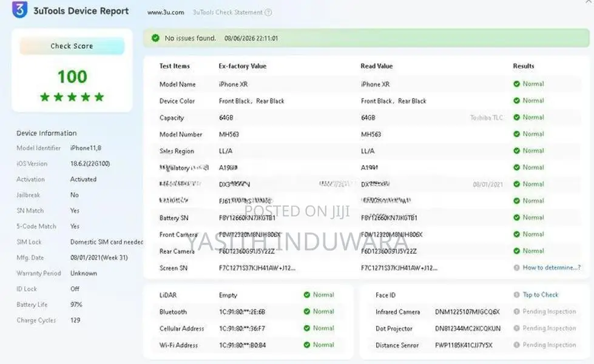The height and width of the screenshot is (364, 594).
Task: Select the read Rear Camera serial value
Action: (x=389, y=251)
